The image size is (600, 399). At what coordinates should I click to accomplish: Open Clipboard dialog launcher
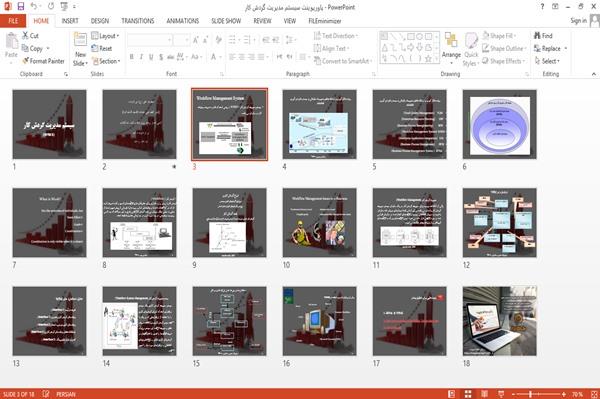[x=66, y=74]
